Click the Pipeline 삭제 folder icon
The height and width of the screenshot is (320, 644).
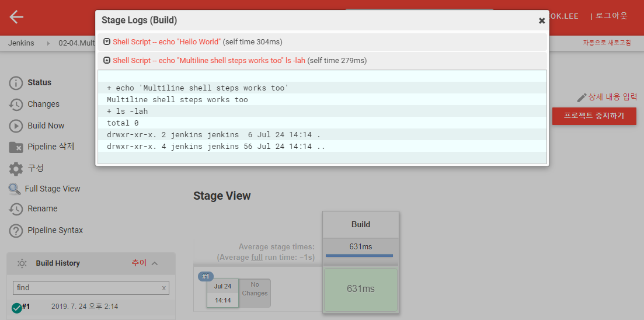pyautogui.click(x=16, y=147)
